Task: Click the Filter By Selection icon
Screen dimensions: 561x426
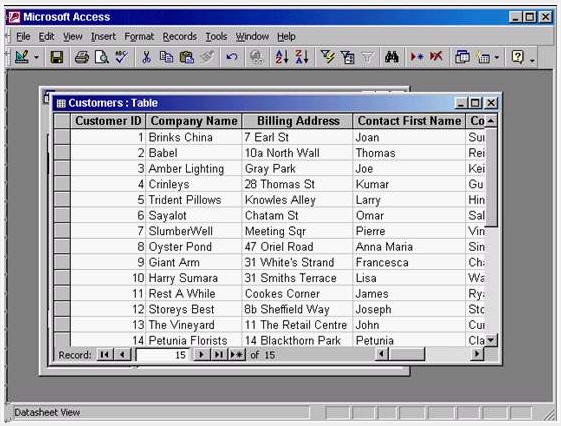Action: (327, 57)
